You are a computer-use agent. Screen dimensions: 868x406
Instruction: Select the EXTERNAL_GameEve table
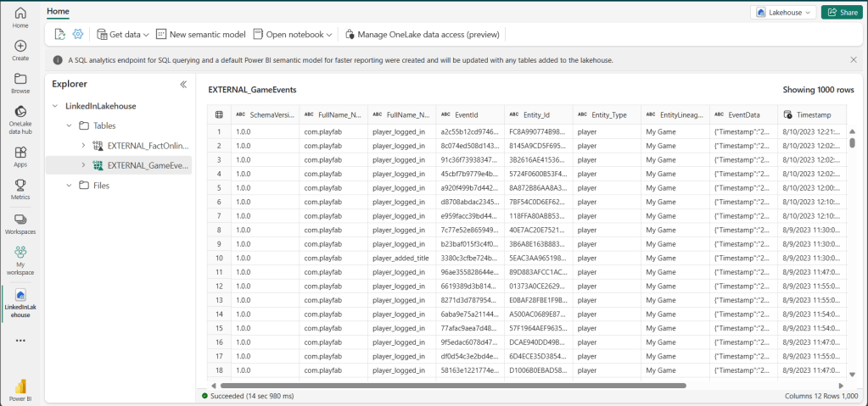tap(141, 165)
